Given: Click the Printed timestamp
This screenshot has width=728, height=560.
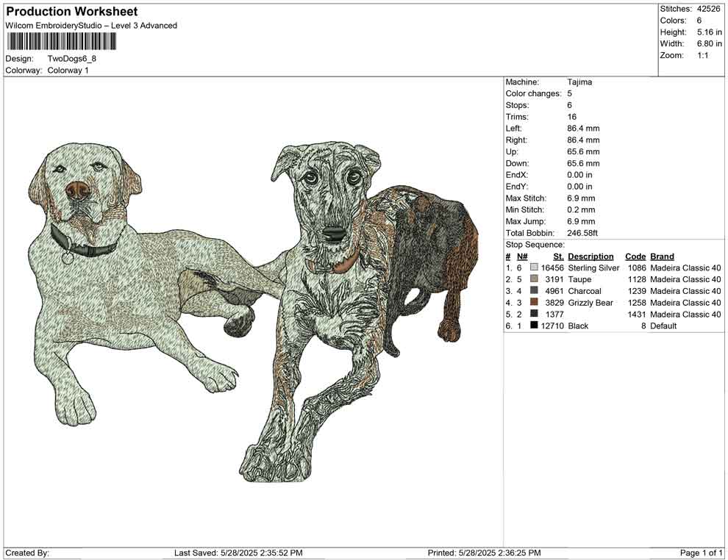Looking at the screenshot, I should click(484, 553).
